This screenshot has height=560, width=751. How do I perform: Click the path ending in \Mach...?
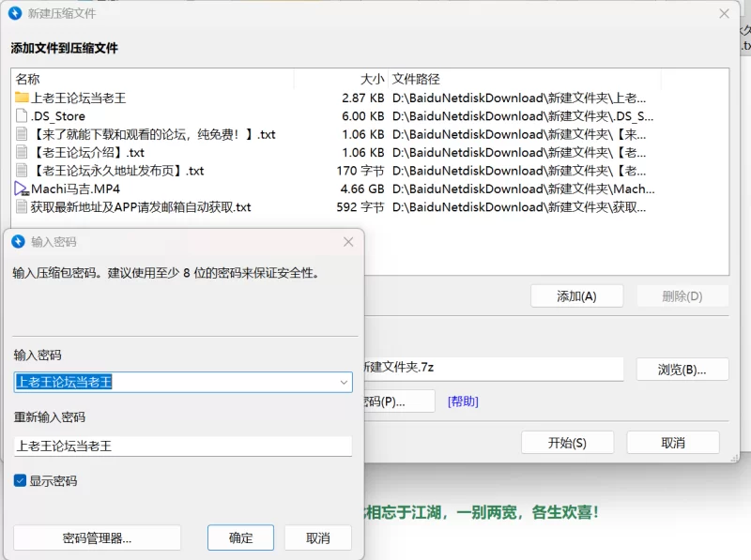[x=524, y=189]
